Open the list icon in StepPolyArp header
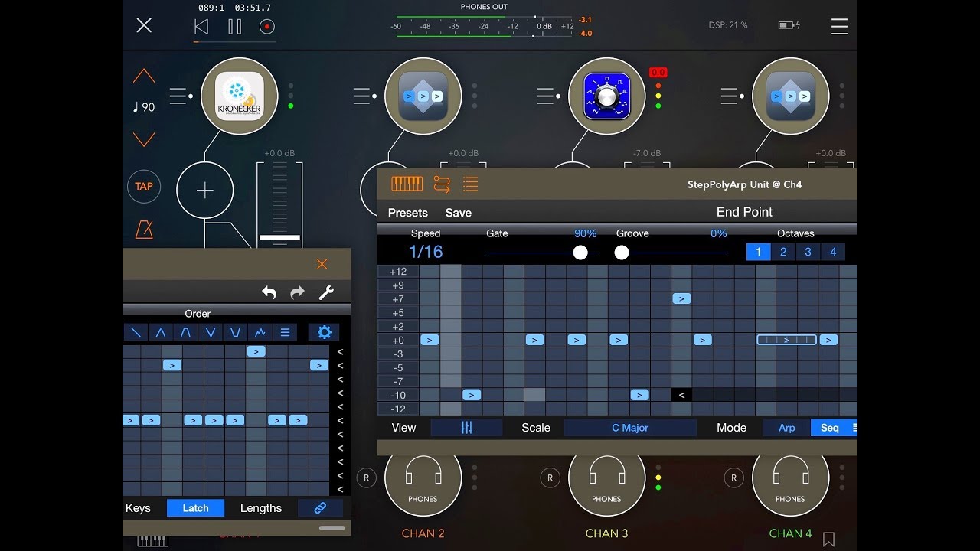 470,184
